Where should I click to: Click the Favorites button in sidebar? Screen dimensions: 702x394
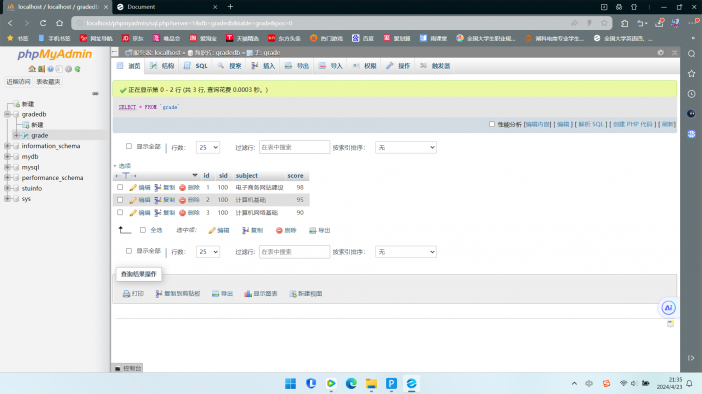[48, 81]
